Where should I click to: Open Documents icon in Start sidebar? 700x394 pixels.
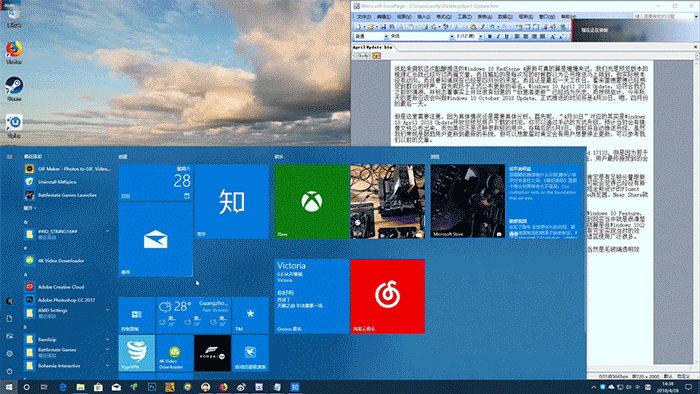click(x=9, y=319)
